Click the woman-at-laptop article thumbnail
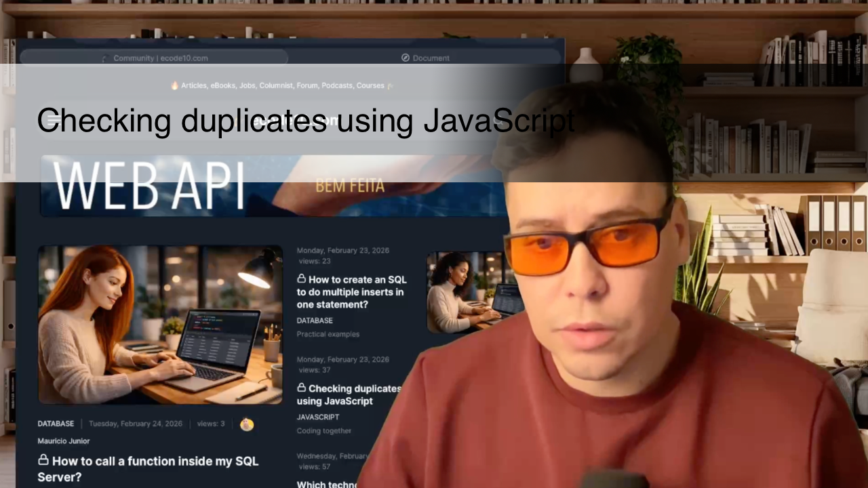The height and width of the screenshot is (488, 868). click(x=160, y=324)
